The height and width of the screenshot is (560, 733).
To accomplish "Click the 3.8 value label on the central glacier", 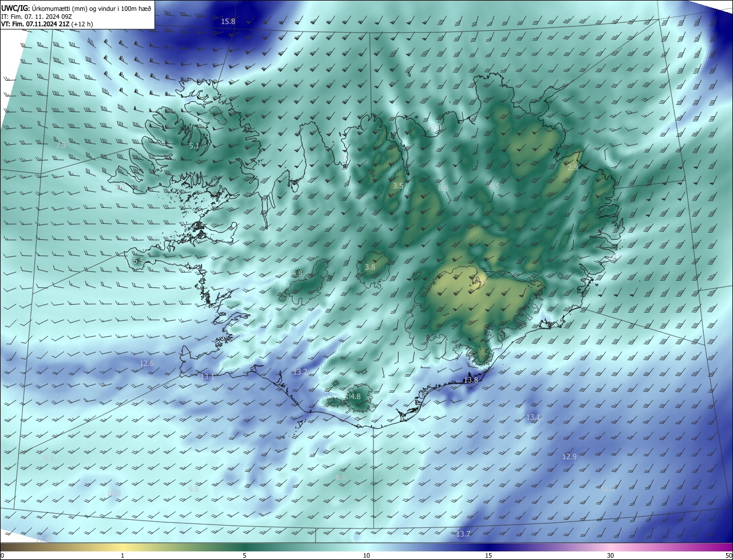I will point(370,267).
